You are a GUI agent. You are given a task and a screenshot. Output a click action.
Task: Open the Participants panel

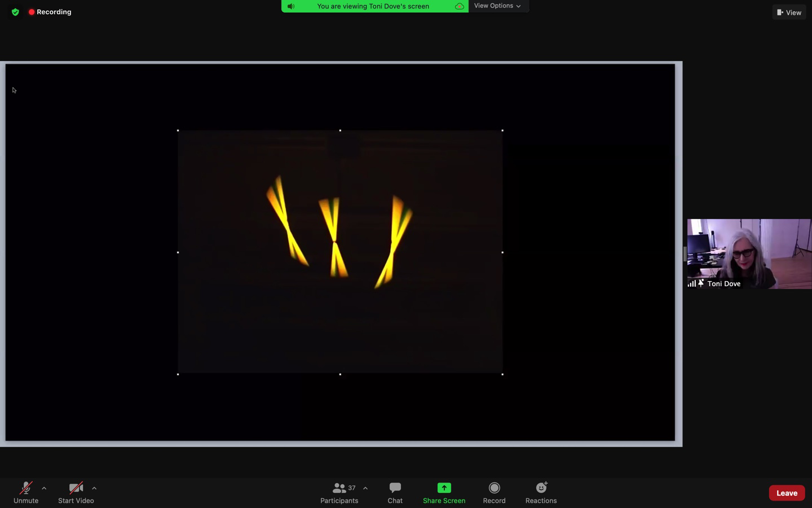[x=339, y=493]
